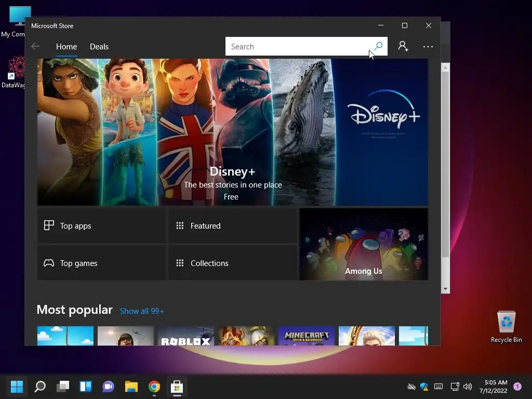Open the three-dot See more menu
532x399 pixels.
pyautogui.click(x=428, y=46)
